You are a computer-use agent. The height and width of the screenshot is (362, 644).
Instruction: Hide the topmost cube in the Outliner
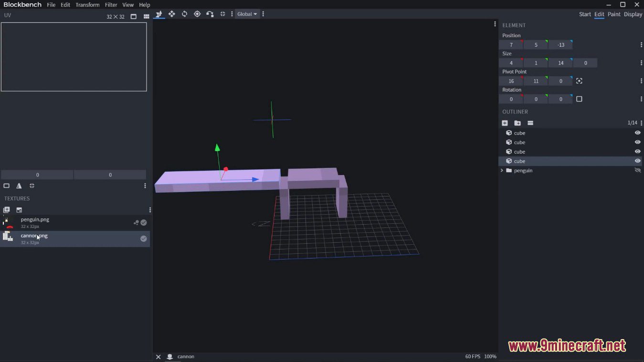click(637, 133)
